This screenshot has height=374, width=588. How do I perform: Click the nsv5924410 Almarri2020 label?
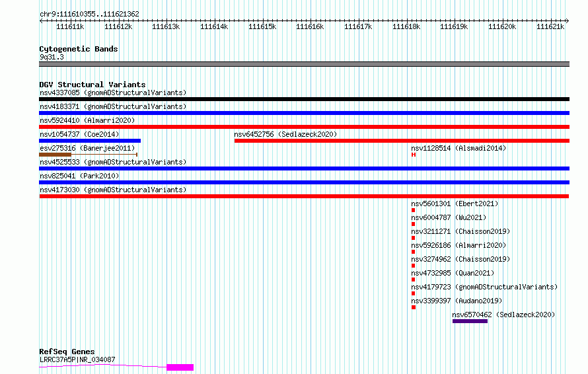pyautogui.click(x=87, y=120)
